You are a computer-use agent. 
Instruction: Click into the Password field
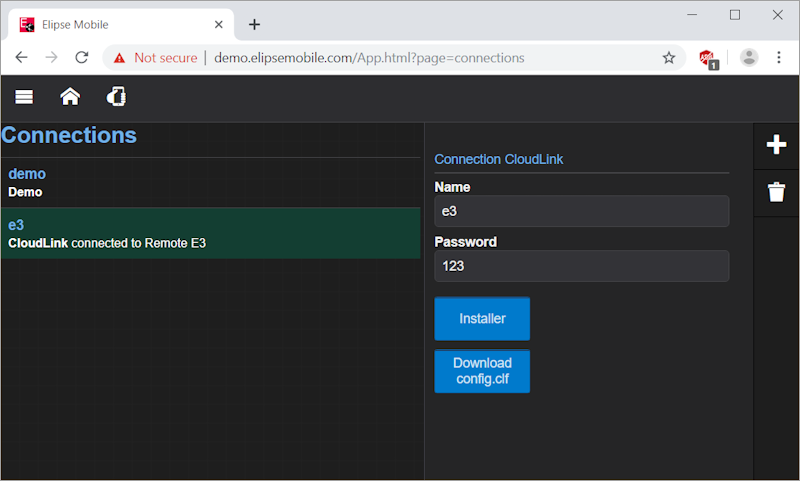(x=581, y=266)
